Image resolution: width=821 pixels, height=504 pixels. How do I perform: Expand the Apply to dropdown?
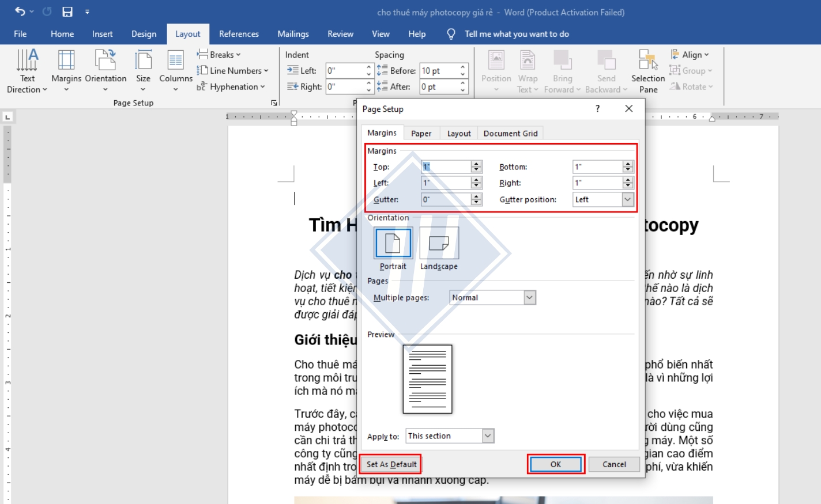pyautogui.click(x=488, y=436)
